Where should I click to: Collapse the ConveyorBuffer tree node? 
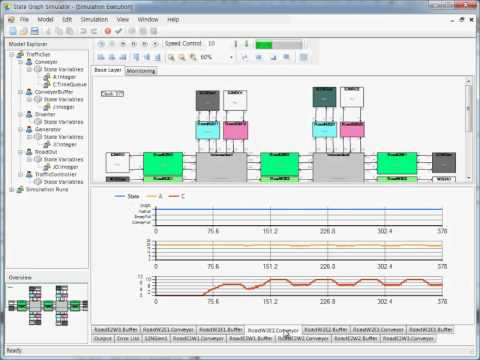point(21,92)
